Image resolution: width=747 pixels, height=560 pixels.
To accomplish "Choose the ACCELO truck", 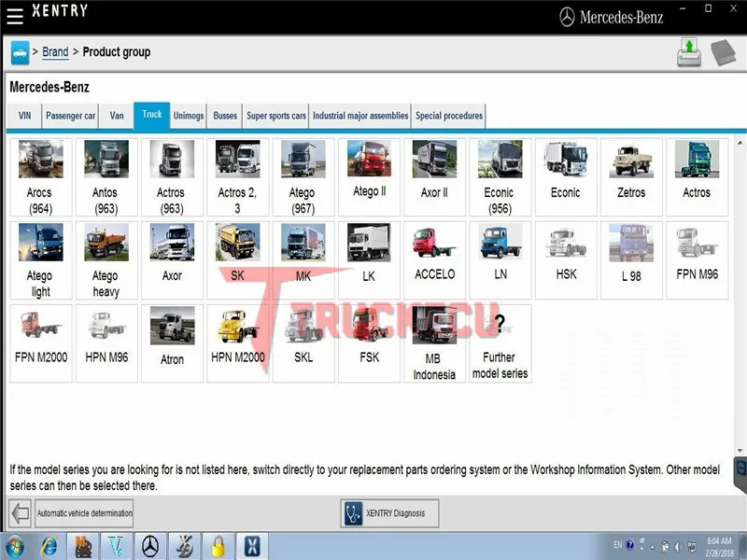I will [x=434, y=260].
